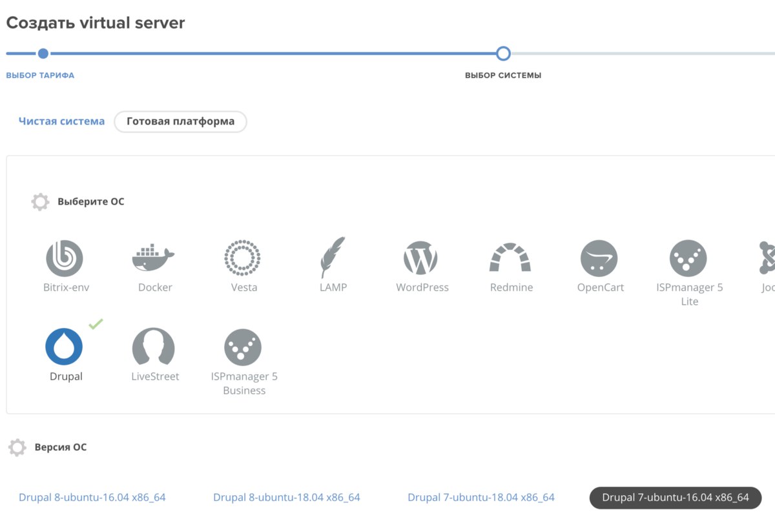This screenshot has height=532, width=775.
Task: Click the Выберите ОС section title
Action: point(91,201)
